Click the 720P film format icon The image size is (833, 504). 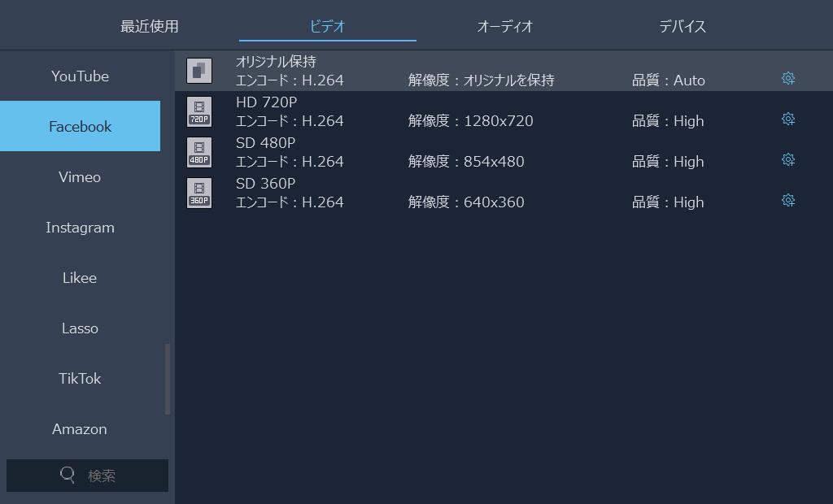click(x=199, y=111)
